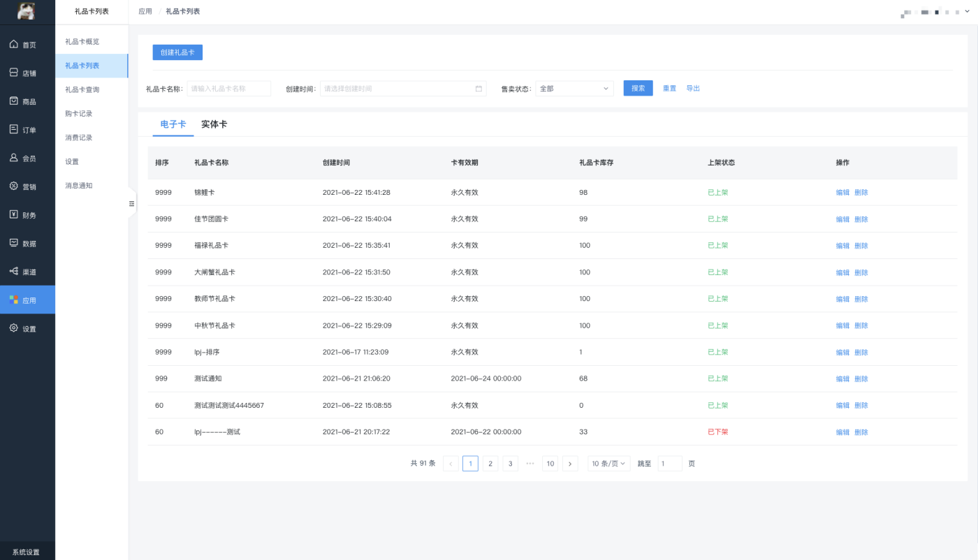Open 设置 in the gift card submenu
The height and width of the screenshot is (560, 978).
coord(92,162)
